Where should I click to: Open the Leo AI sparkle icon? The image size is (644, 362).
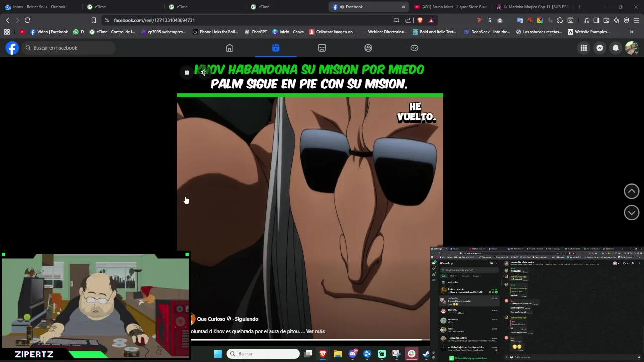pyautogui.click(x=616, y=20)
